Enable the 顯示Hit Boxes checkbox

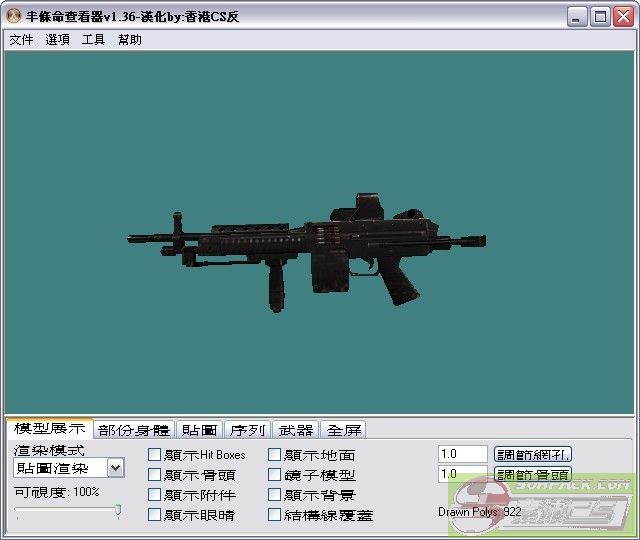[x=155, y=455]
